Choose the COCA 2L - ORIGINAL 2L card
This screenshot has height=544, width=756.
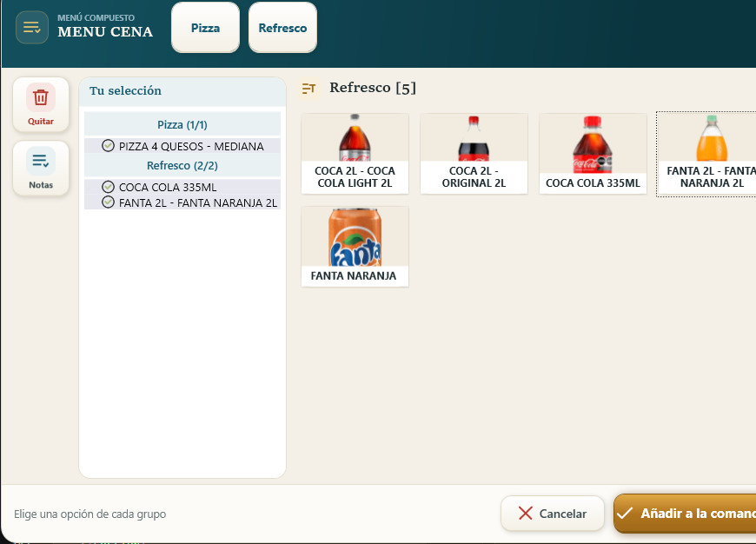tap(474, 154)
